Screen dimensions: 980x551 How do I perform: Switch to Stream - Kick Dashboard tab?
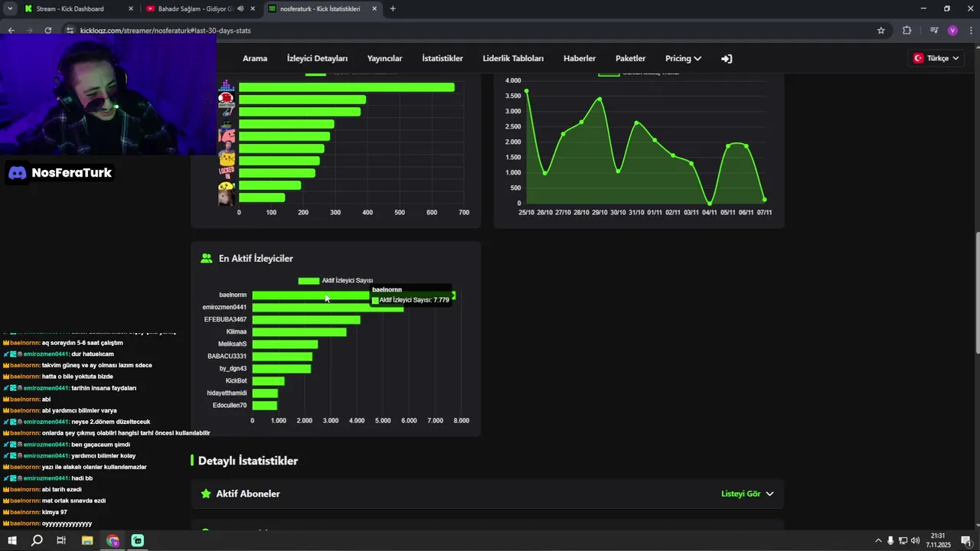(70, 9)
